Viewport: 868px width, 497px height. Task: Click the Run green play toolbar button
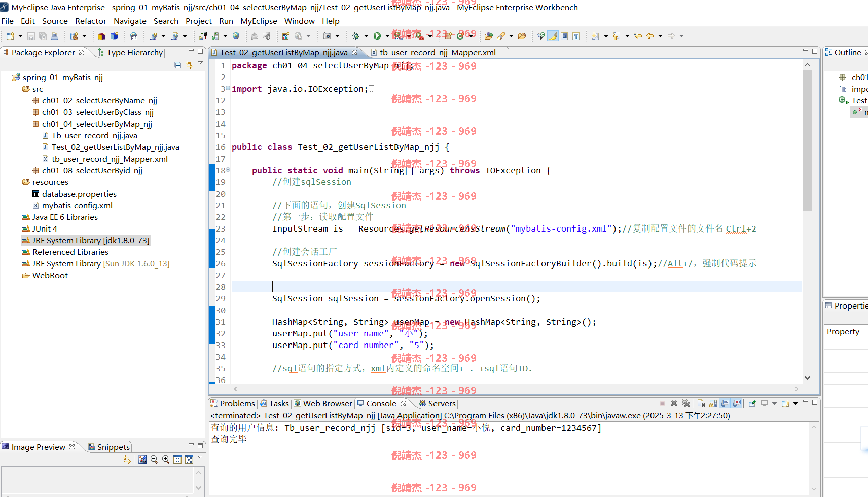tap(377, 36)
